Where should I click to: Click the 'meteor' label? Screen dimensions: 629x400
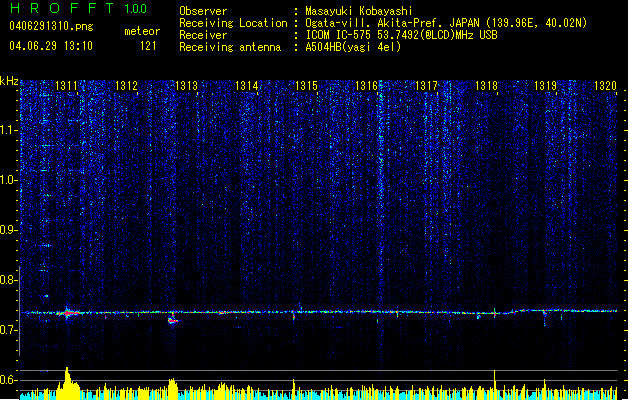(x=142, y=31)
